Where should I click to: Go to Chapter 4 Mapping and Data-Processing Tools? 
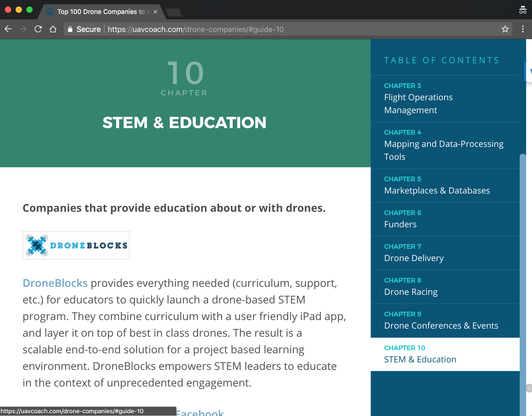click(x=445, y=145)
